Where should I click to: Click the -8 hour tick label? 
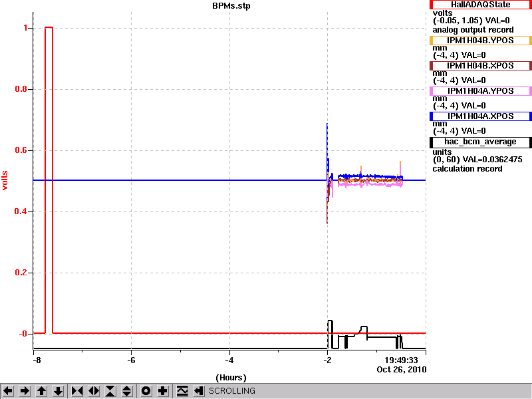click(x=37, y=360)
